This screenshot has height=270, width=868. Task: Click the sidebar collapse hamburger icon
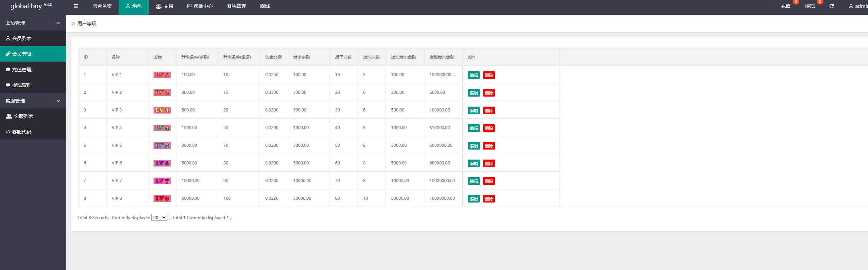point(76,6)
